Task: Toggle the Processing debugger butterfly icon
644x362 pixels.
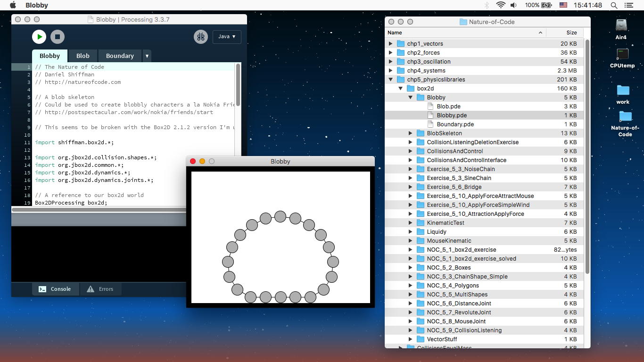Action: [201, 37]
